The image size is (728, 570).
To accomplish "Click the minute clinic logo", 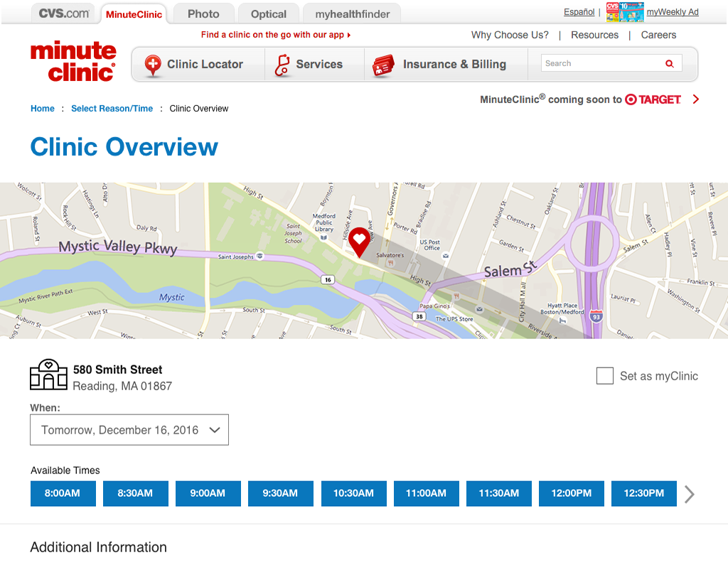I will coord(73,61).
